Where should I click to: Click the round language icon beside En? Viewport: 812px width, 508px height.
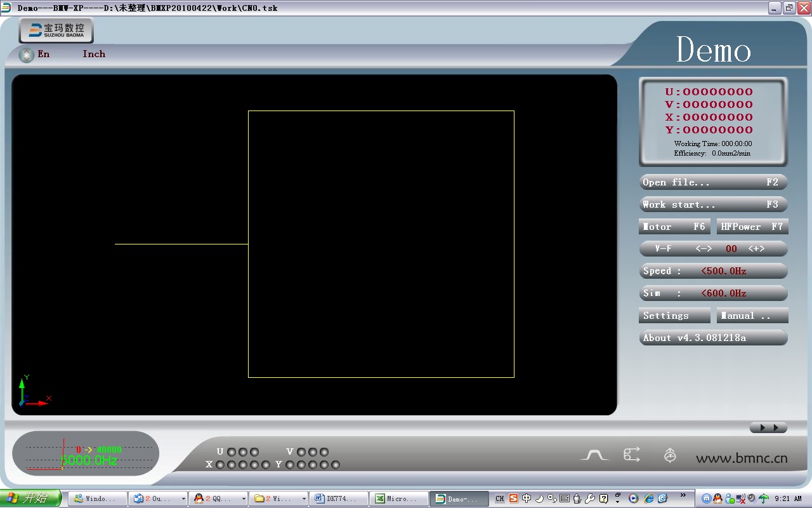[26, 55]
